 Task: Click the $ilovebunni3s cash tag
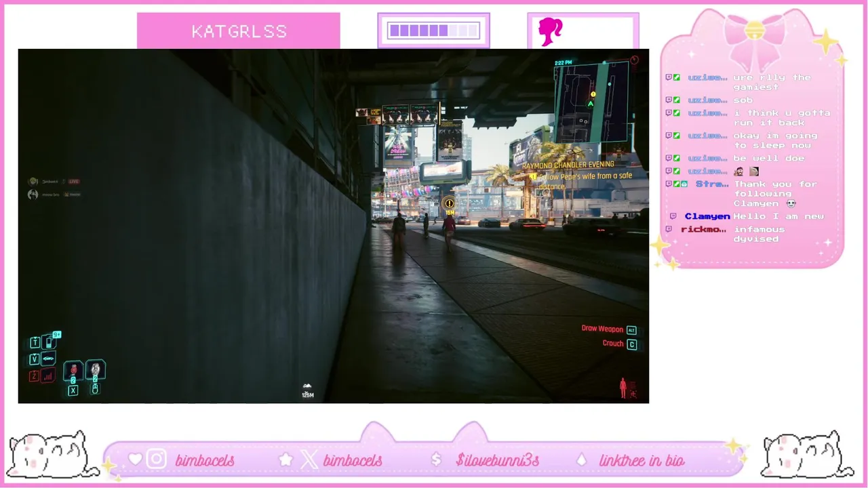click(498, 460)
